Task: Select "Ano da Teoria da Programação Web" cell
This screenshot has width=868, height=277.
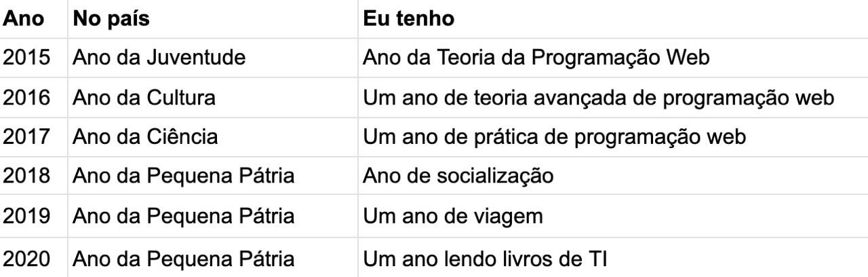Action: pyautogui.click(x=536, y=58)
